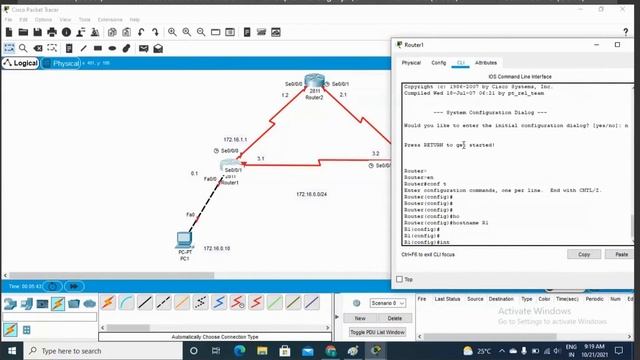Select the Draw Freeform tool
This screenshot has width=640, height=360.
coord(127,49)
